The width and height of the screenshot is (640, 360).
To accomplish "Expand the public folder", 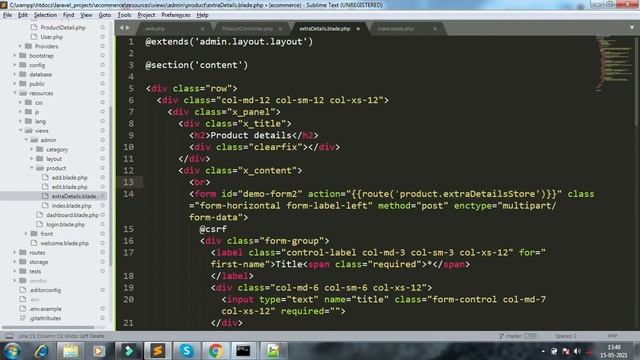I will (15, 84).
